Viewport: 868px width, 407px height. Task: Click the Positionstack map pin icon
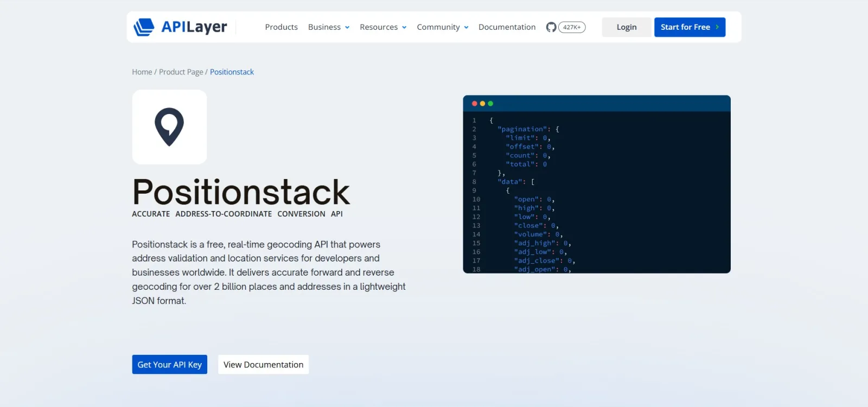pyautogui.click(x=169, y=127)
